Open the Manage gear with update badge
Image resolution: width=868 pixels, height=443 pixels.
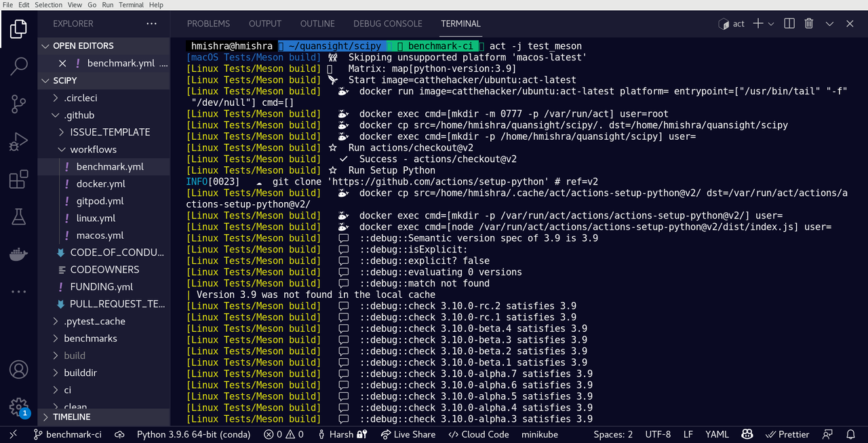click(18, 407)
